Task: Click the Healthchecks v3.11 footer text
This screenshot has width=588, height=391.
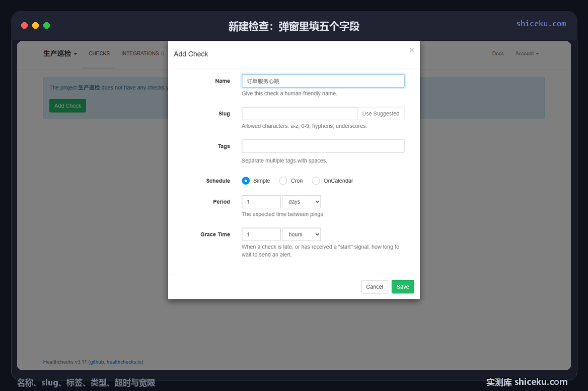Action: point(65,362)
